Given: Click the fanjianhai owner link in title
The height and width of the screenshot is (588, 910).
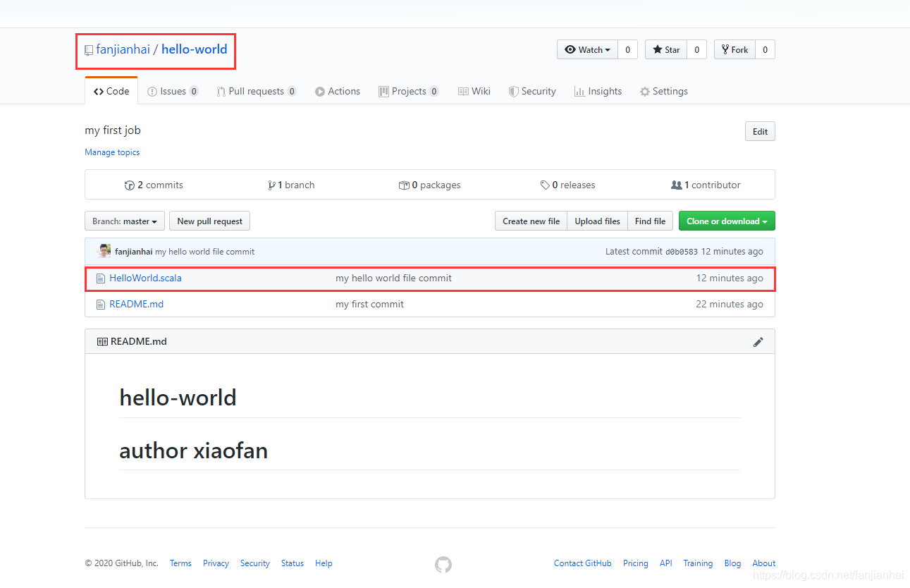Looking at the screenshot, I should click(123, 49).
